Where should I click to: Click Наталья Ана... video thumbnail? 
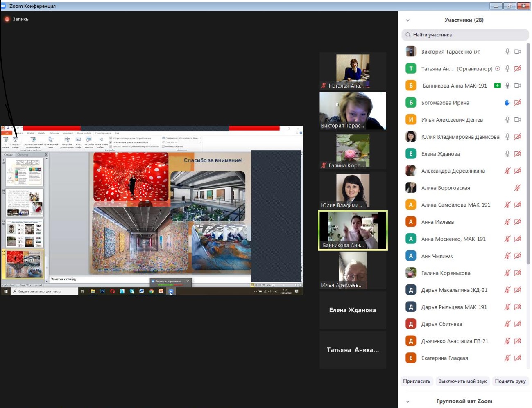(353, 71)
